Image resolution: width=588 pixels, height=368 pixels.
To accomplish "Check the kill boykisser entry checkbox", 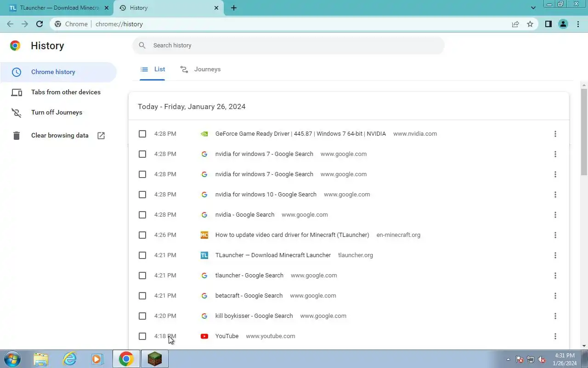I will coord(142,316).
